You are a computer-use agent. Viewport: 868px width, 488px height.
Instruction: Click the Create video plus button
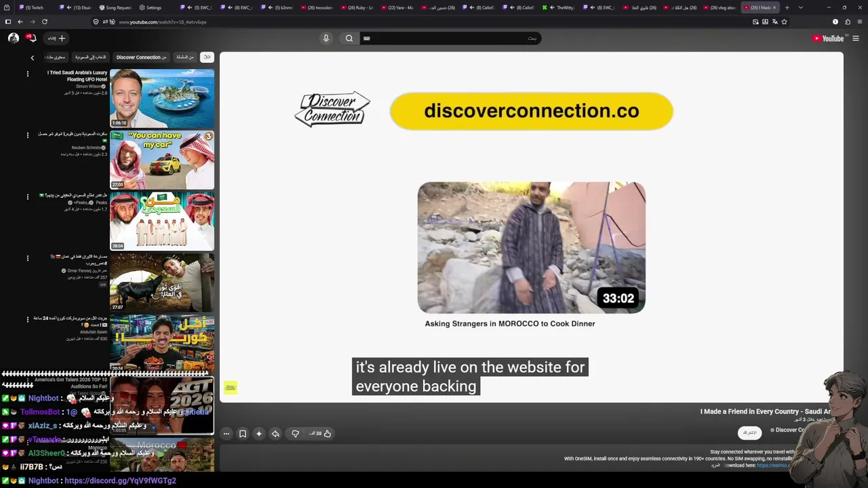[x=57, y=39]
